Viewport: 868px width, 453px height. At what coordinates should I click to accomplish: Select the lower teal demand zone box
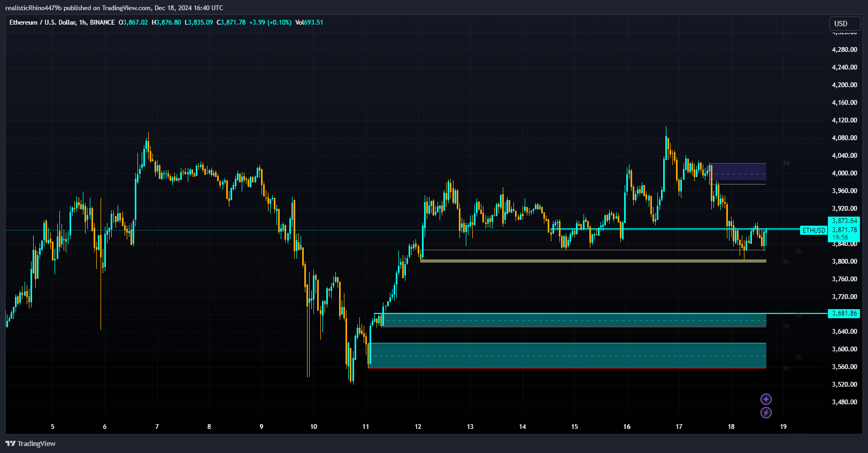tap(567, 355)
